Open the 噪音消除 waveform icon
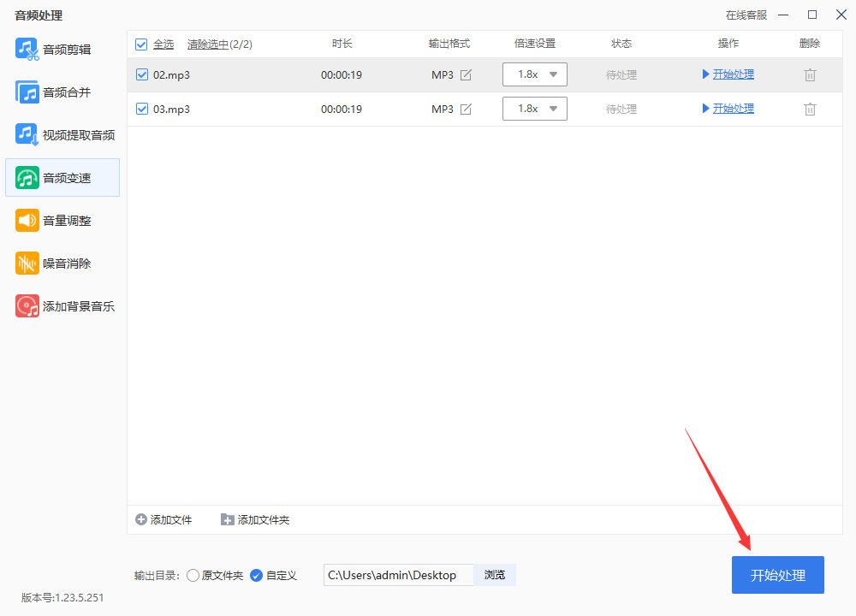The image size is (856, 616). pos(27,263)
